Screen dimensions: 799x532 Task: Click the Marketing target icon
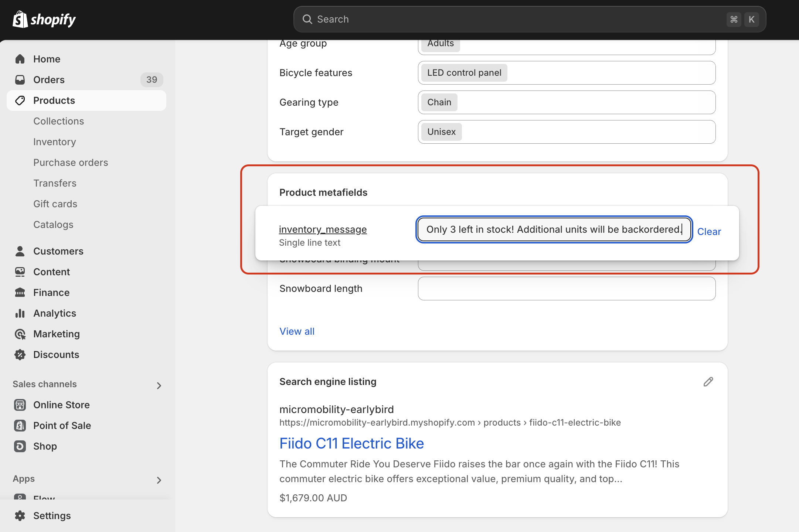[20, 334]
